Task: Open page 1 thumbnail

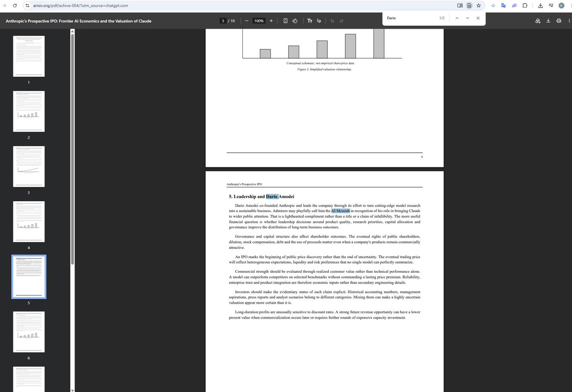Action: (29, 56)
